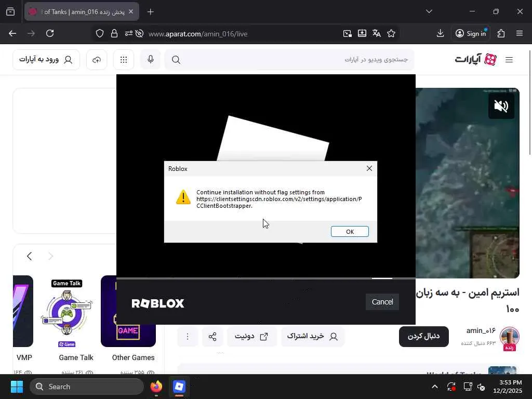Close the Roblox dialog with the X button
The image size is (532, 399).
[x=369, y=169]
